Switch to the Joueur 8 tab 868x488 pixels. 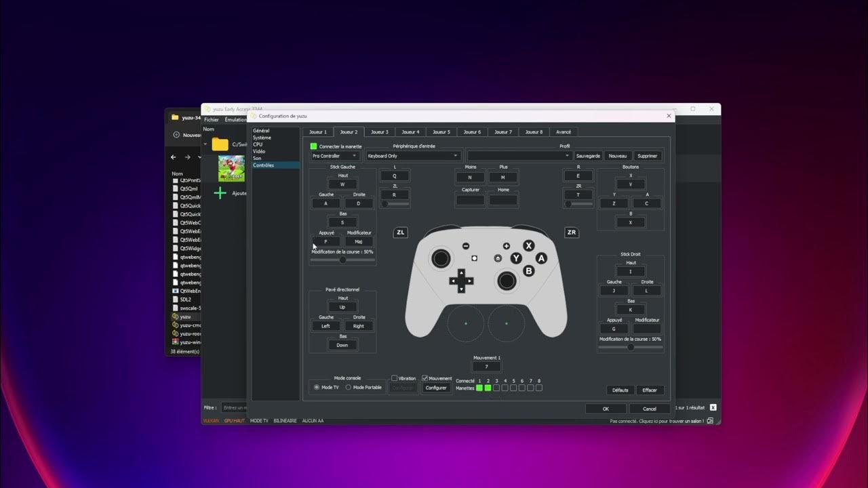click(534, 132)
